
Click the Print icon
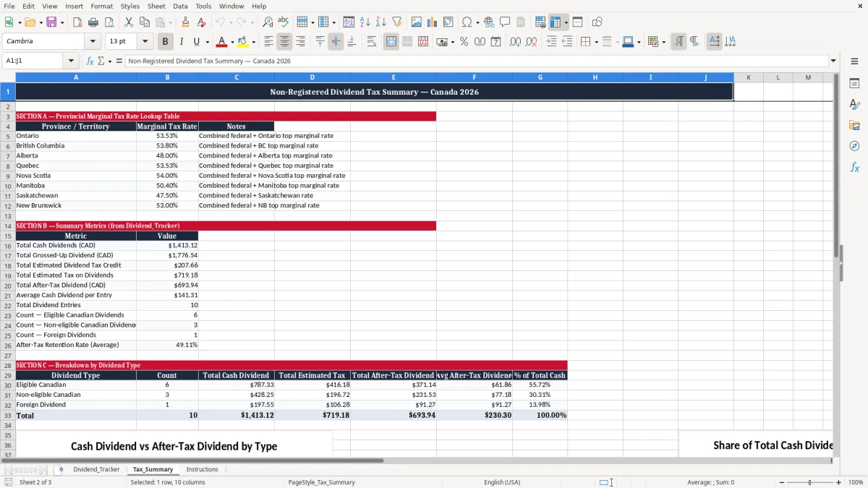93,22
